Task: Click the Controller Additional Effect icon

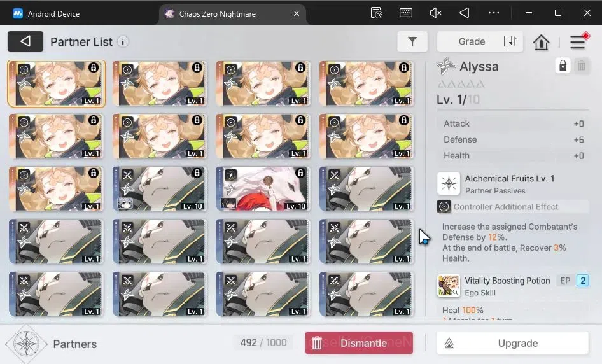Action: coord(444,207)
